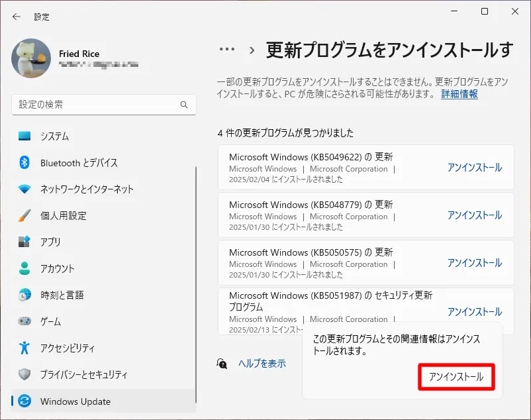The height and width of the screenshot is (420, 531).
Task: Focus the 設定の検索 search field
Action: pyautogui.click(x=104, y=105)
